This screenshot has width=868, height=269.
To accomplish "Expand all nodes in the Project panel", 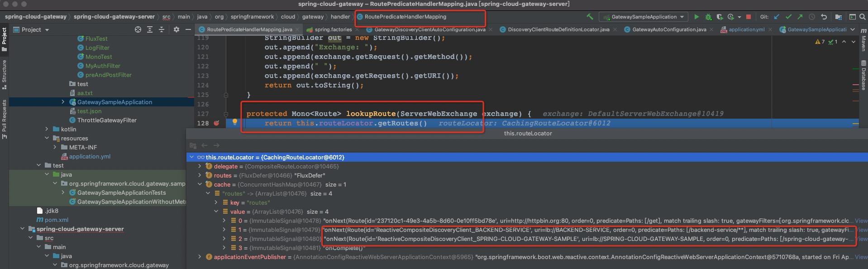I will coord(150,29).
